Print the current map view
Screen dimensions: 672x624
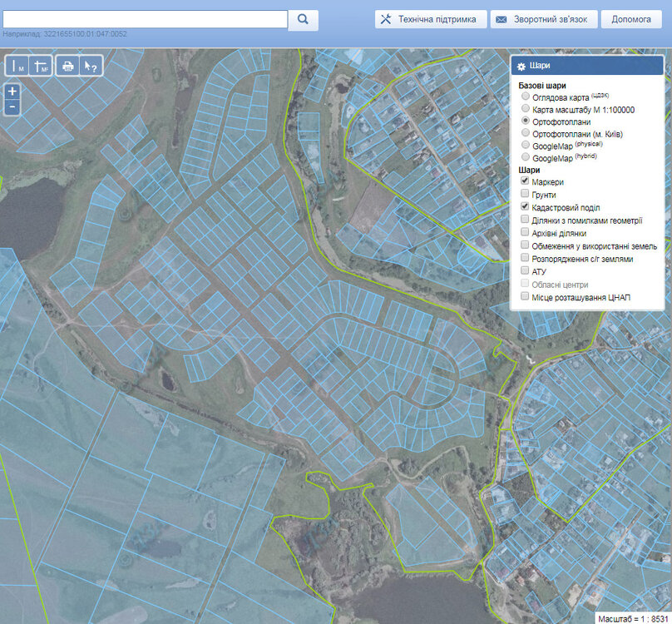click(x=68, y=67)
